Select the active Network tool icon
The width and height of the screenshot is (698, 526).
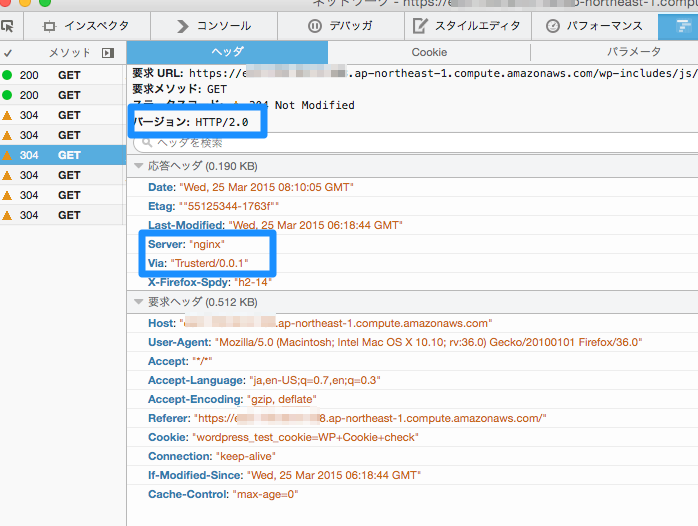683,26
